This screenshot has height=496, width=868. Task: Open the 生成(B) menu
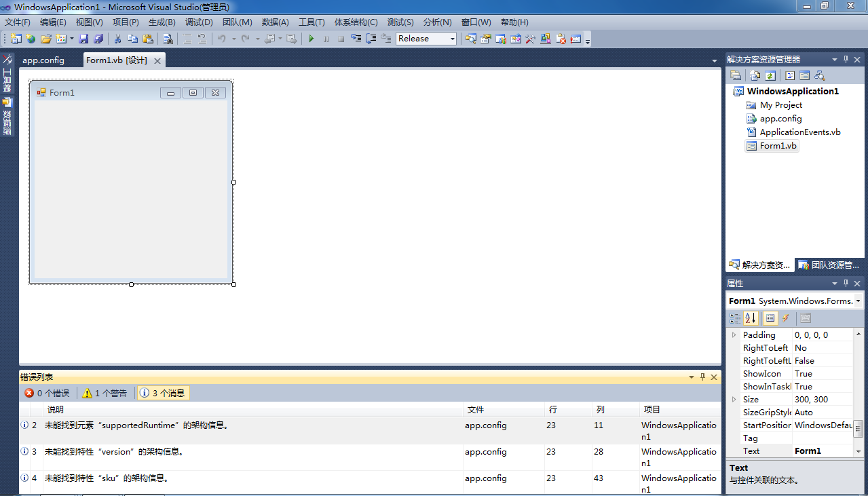(162, 22)
